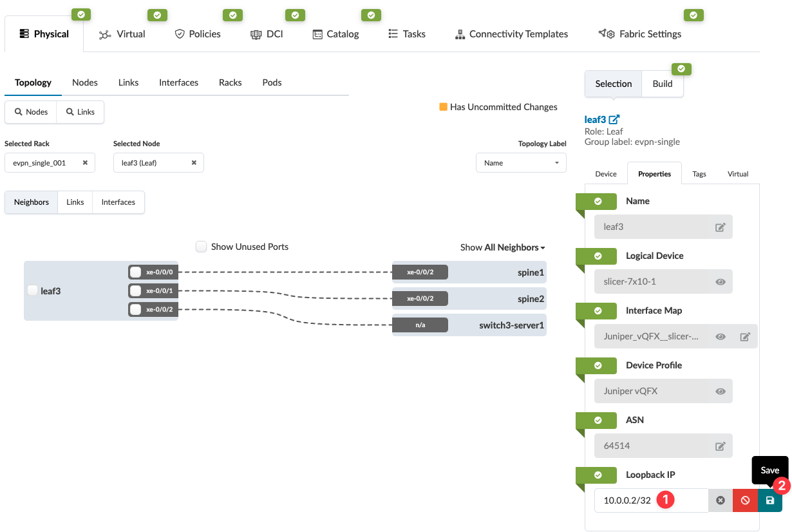Cancel the Loopback IP edit via red icon
The width and height of the screenshot is (792, 532).
click(x=745, y=500)
